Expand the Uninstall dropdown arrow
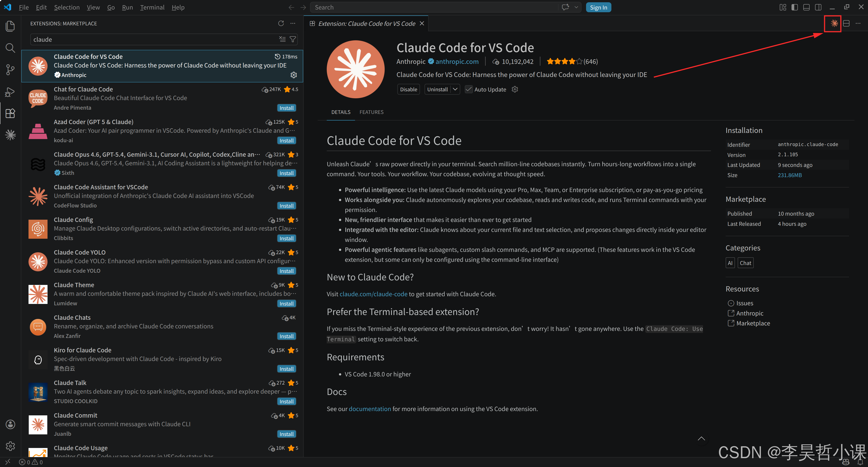This screenshot has height=467, width=868. pos(455,89)
